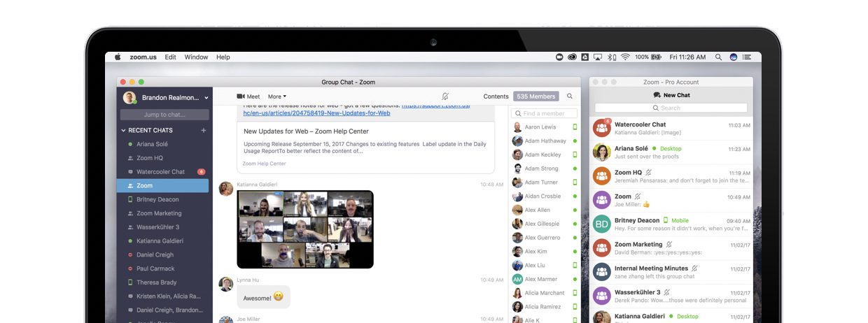Open the Watercooler Chat group avatar
The image size is (868, 323).
[x=601, y=128]
